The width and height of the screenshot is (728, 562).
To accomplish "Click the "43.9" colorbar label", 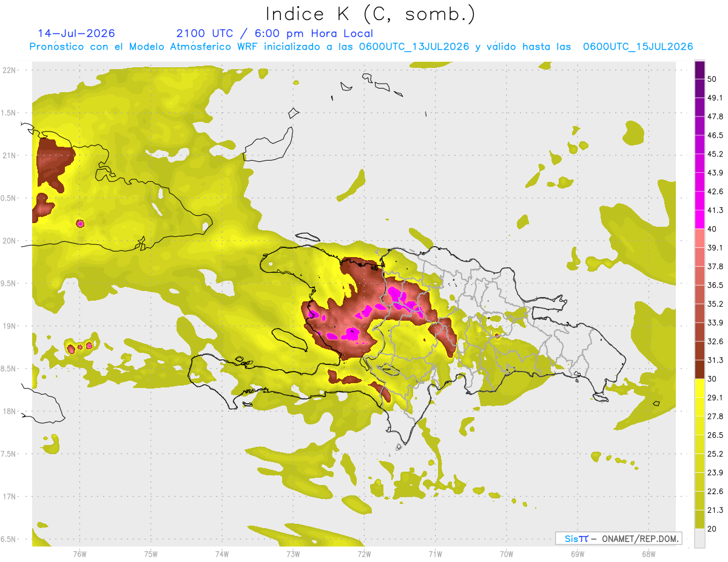I will (x=715, y=173).
